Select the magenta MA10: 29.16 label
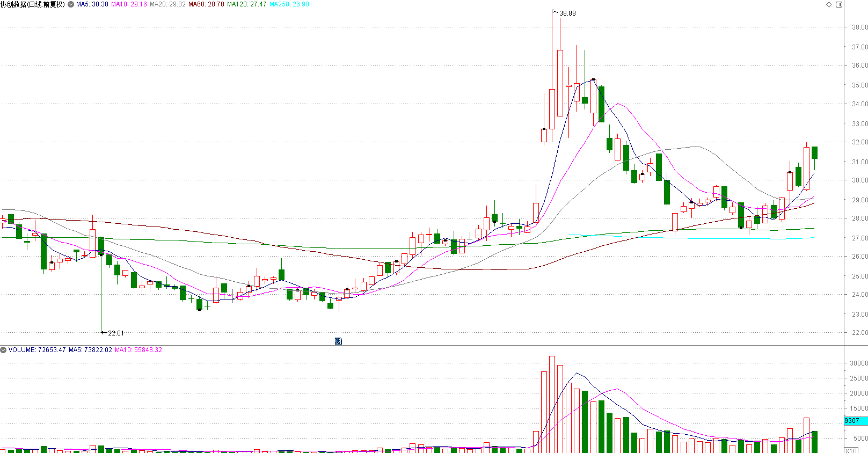The width and height of the screenshot is (868, 453). pyautogui.click(x=129, y=4)
